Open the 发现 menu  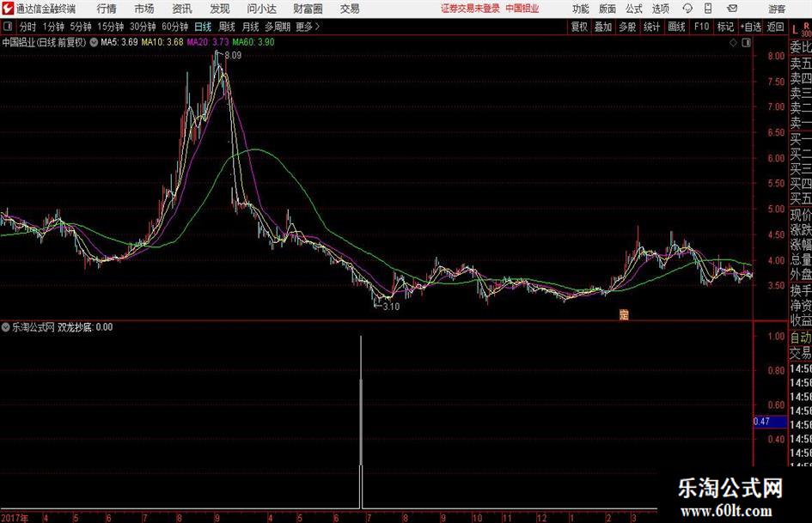pos(220,9)
